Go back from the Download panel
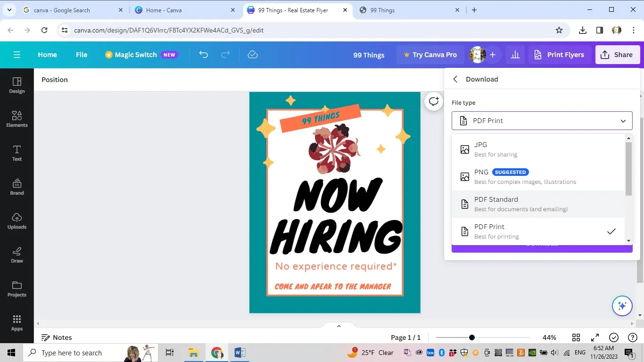The width and height of the screenshot is (644, 362). pos(455,79)
